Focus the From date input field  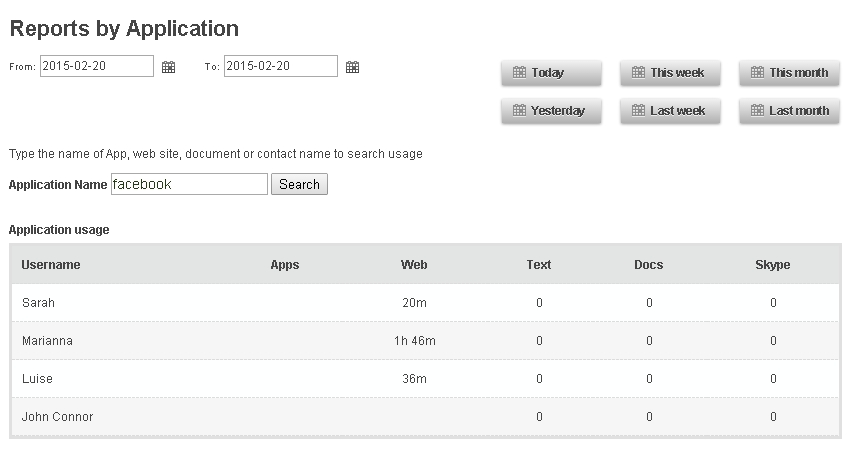point(97,66)
